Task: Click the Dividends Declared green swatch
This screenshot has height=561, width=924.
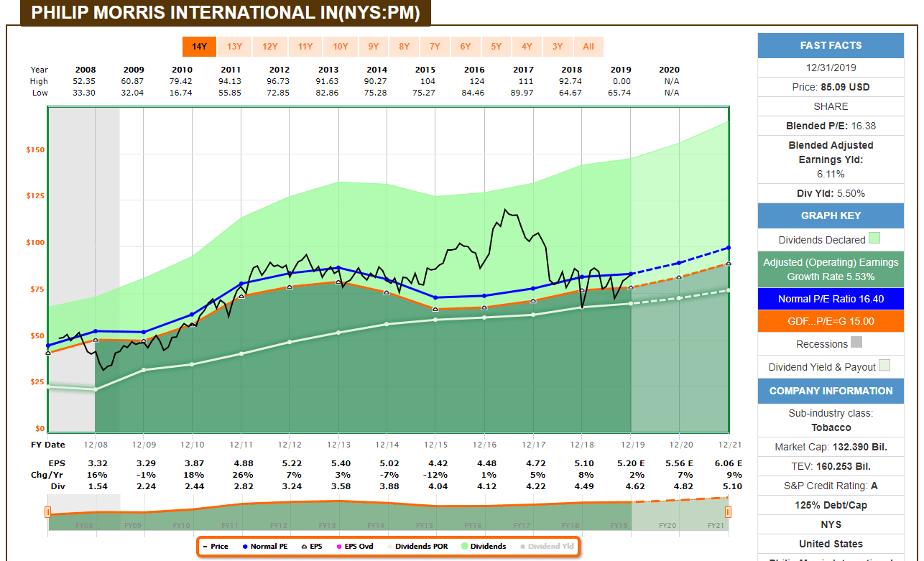Action: [874, 238]
